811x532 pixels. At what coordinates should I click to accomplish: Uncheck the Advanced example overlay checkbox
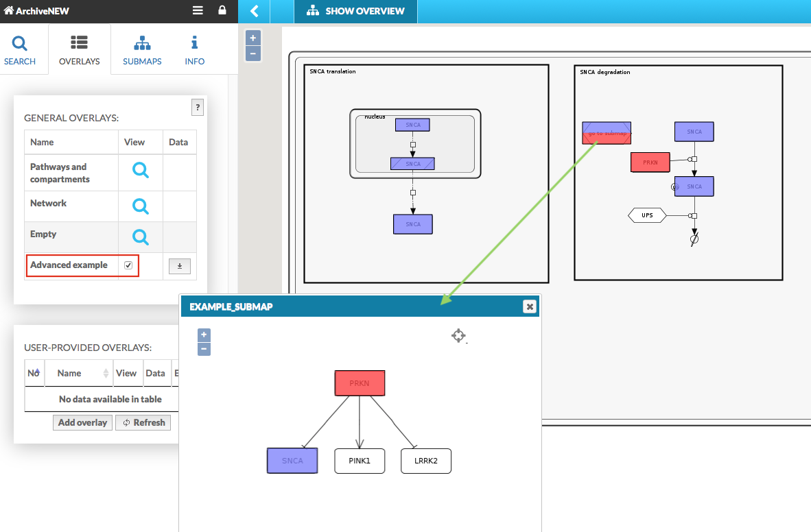pos(128,265)
